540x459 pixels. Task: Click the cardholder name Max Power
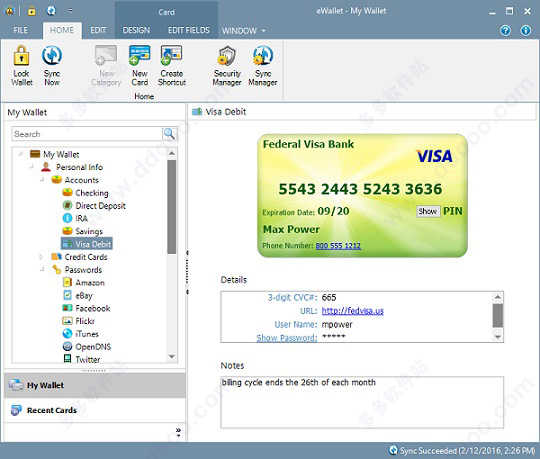(x=291, y=229)
